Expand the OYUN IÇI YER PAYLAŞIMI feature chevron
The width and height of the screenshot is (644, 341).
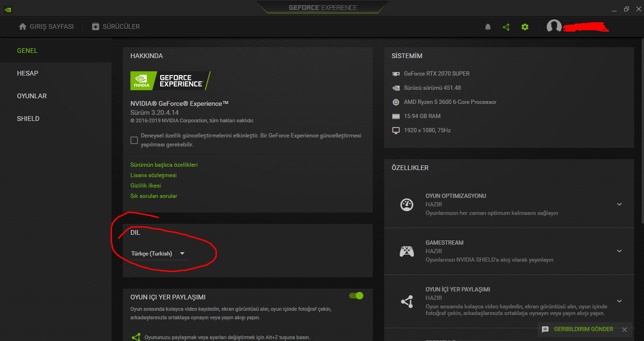click(x=619, y=301)
